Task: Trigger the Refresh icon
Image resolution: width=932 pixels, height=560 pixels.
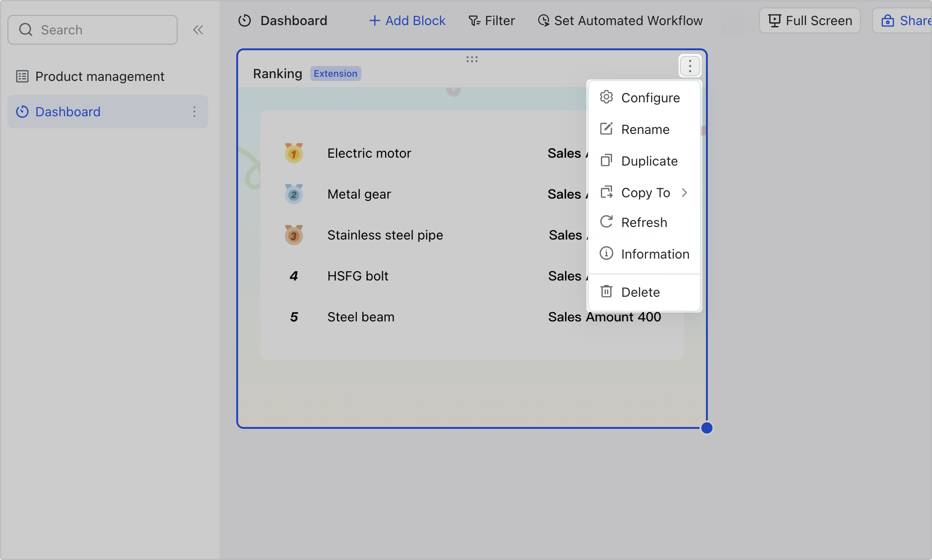Action: (606, 222)
